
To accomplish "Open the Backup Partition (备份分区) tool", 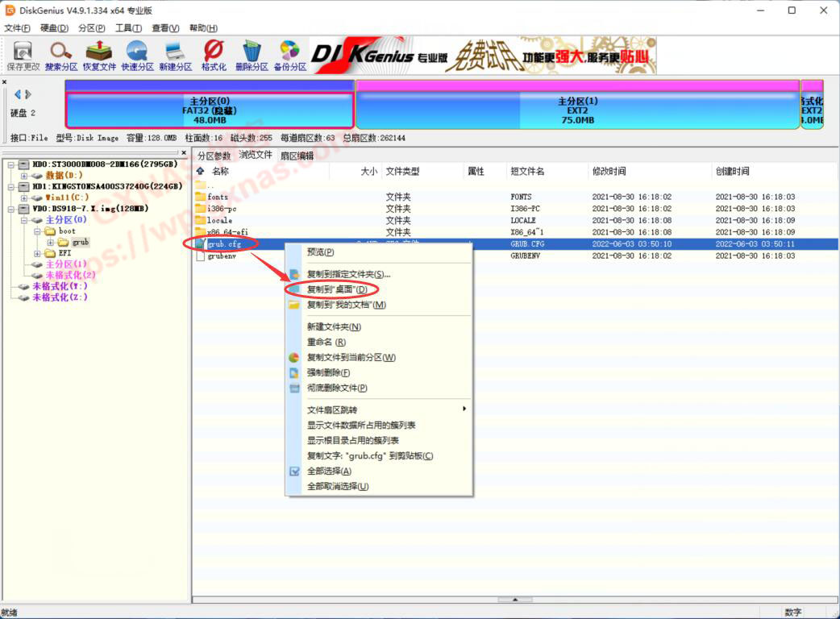I will [289, 56].
